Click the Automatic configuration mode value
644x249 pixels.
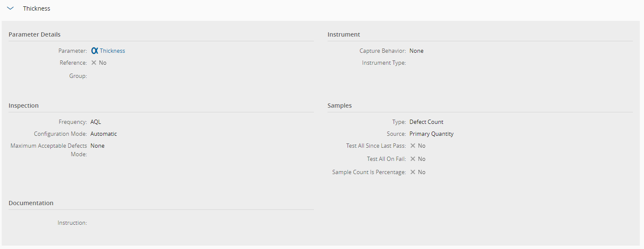click(104, 134)
